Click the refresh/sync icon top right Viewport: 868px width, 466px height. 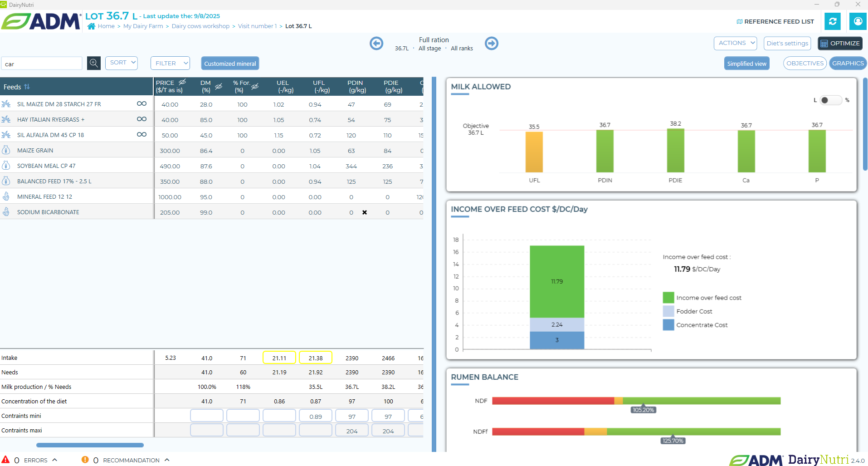pos(833,21)
